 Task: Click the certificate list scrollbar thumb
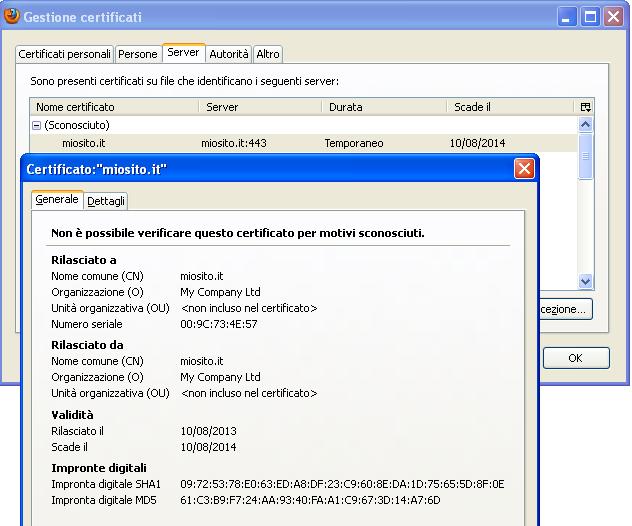(585, 156)
